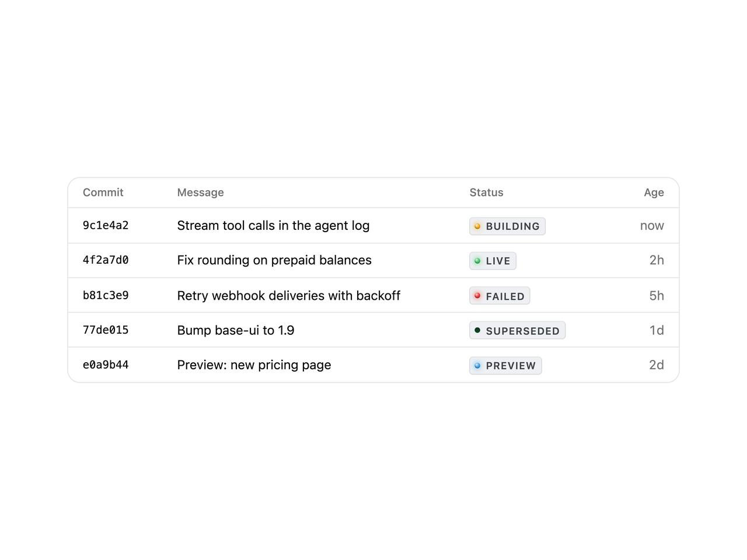747x560 pixels.
Task: Click the orange BUILDING status dot
Action: tap(477, 226)
